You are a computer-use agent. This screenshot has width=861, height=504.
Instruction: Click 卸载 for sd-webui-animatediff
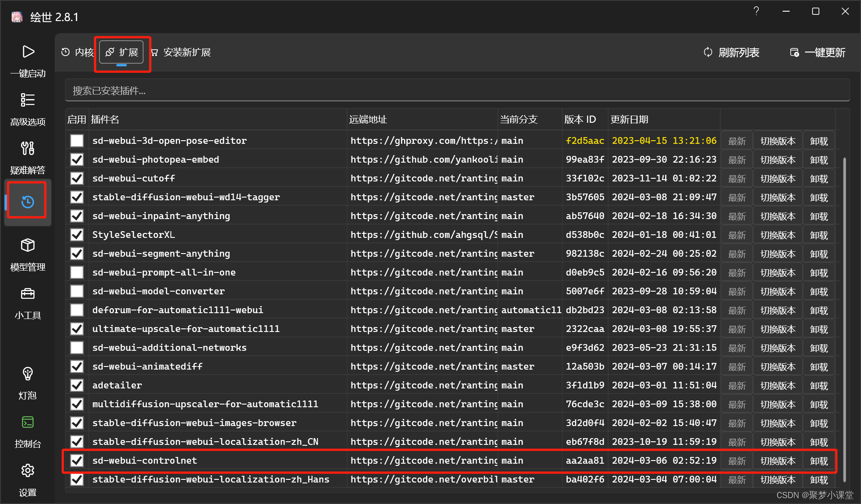pyautogui.click(x=819, y=367)
